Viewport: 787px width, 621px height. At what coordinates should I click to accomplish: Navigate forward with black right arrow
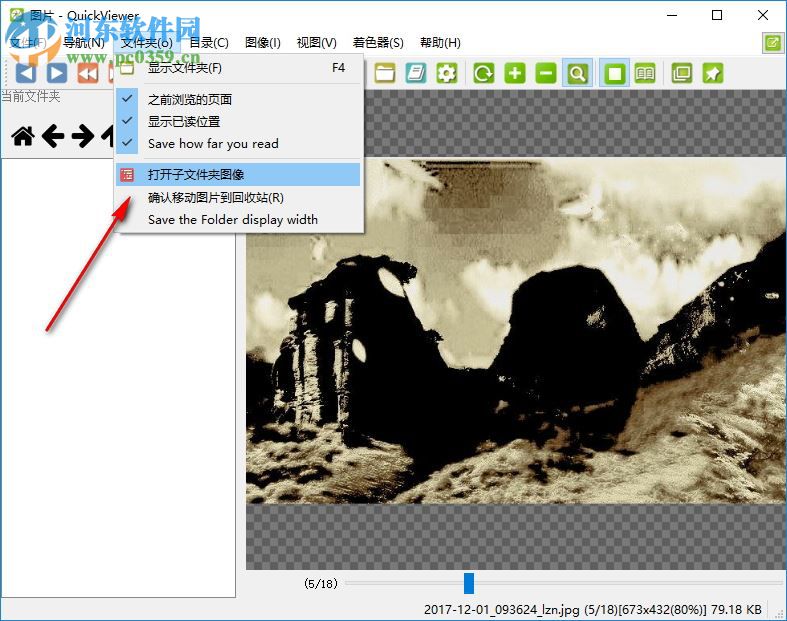click(83, 136)
